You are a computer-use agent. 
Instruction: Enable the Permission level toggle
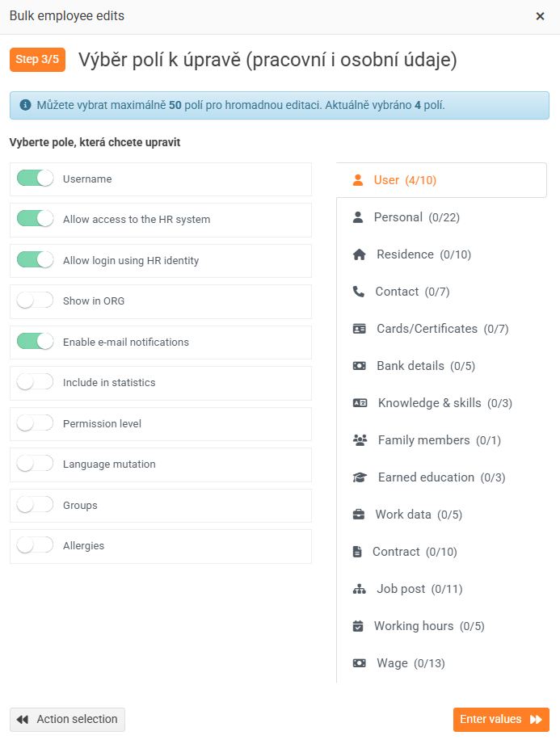point(35,423)
